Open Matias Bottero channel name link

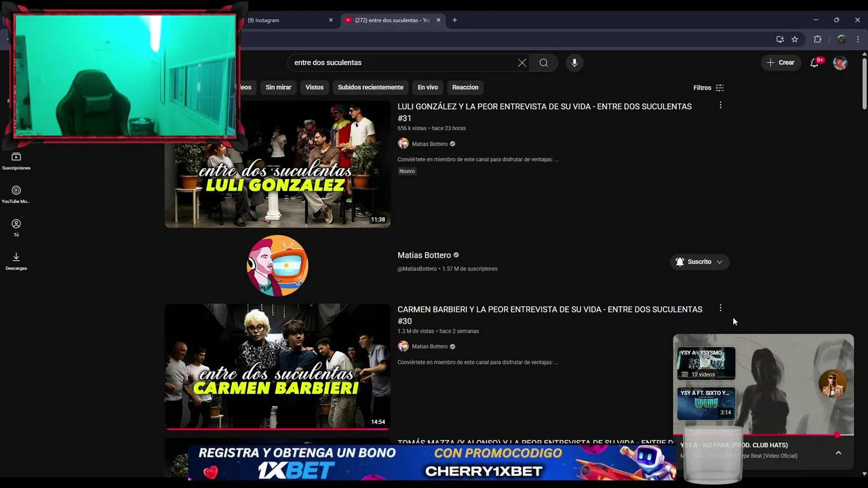(x=424, y=256)
